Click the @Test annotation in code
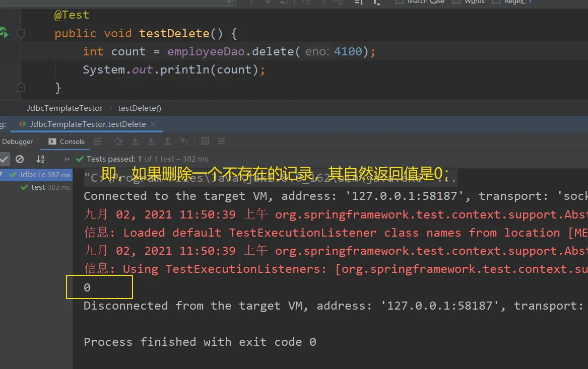The image size is (588, 369). [72, 15]
